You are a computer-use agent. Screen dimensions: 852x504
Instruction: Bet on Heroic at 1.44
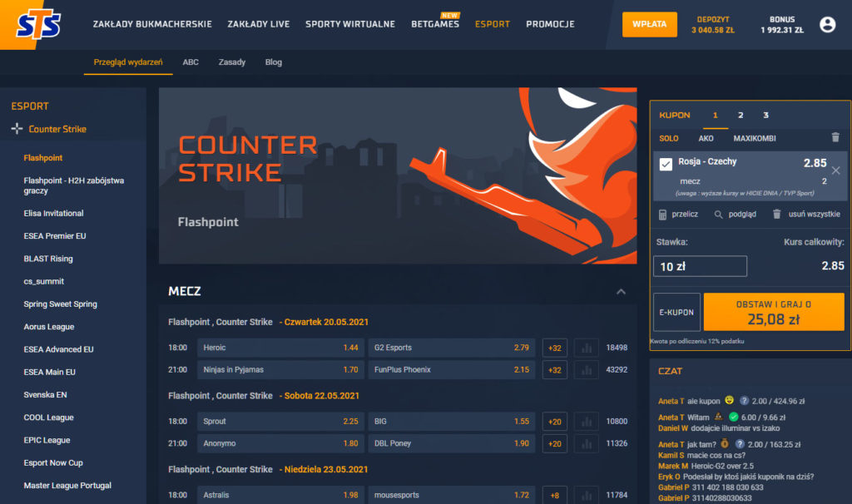pos(280,348)
